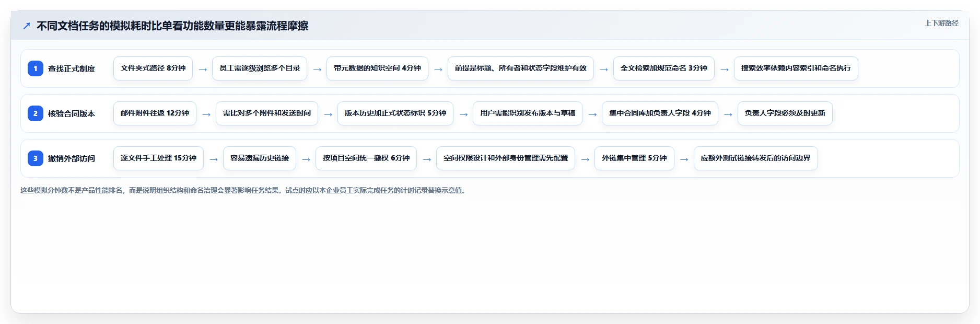Select the step 集中合同库加负责人字段 4分钟
Image resolution: width=980 pixels, height=324 pixels.
pos(660,113)
